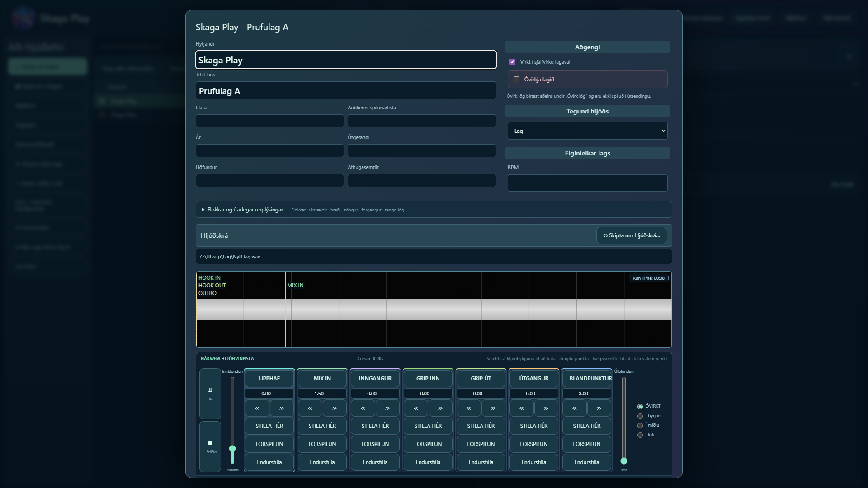Toggle Virkt í sjálfvirku lagavali checkbox
This screenshot has width=868, height=488.
512,62
